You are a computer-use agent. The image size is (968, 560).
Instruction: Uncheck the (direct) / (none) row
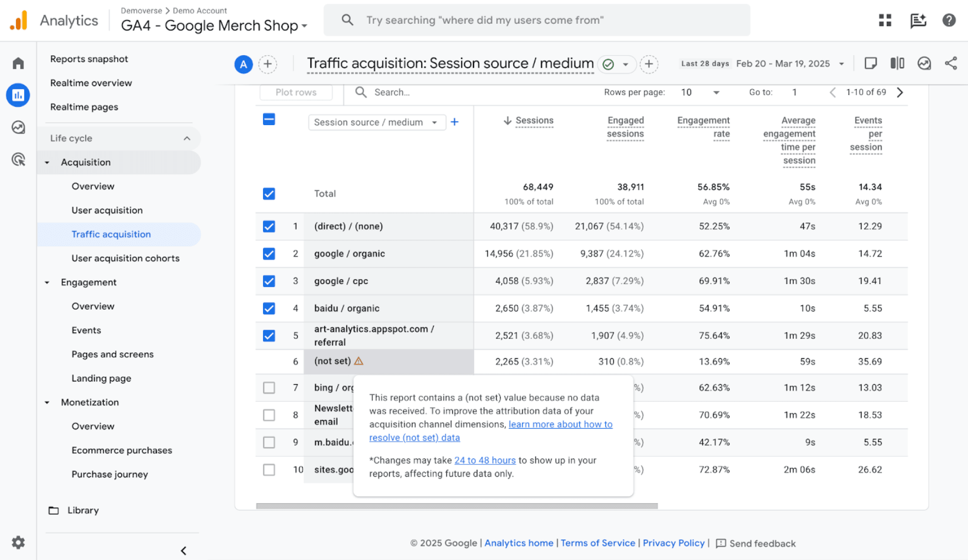tap(268, 226)
